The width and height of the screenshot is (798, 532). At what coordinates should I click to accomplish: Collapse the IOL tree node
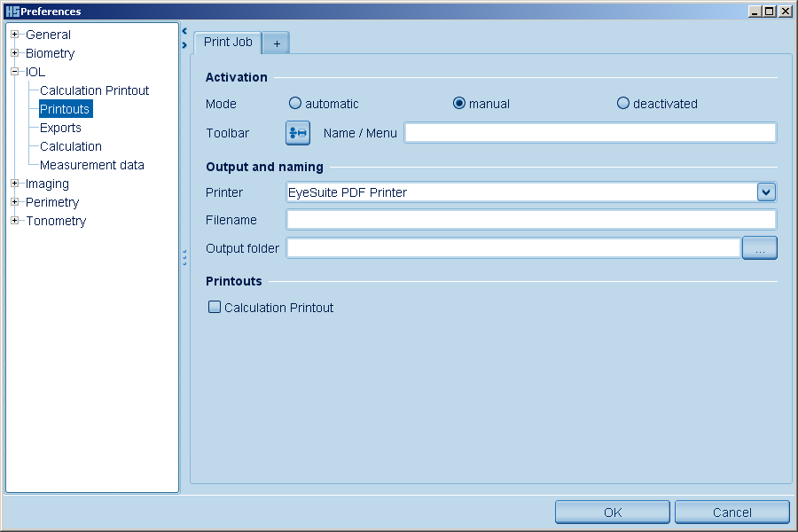[x=15, y=72]
